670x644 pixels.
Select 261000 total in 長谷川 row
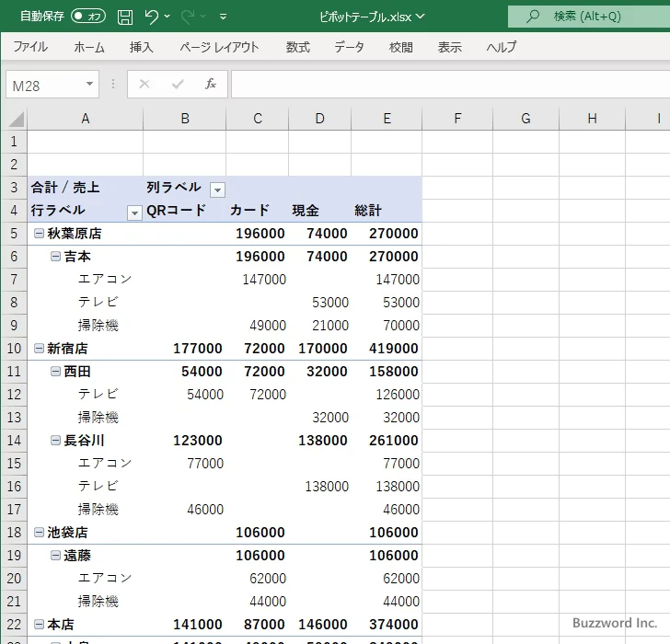click(387, 441)
